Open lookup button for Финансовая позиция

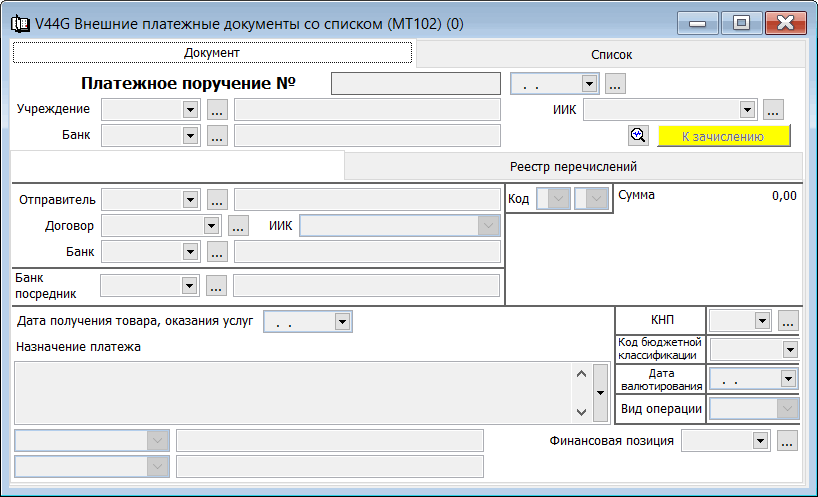[787, 441]
